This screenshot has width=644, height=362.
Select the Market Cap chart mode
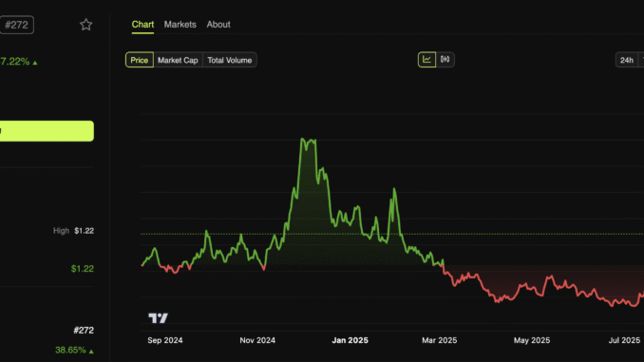178,60
